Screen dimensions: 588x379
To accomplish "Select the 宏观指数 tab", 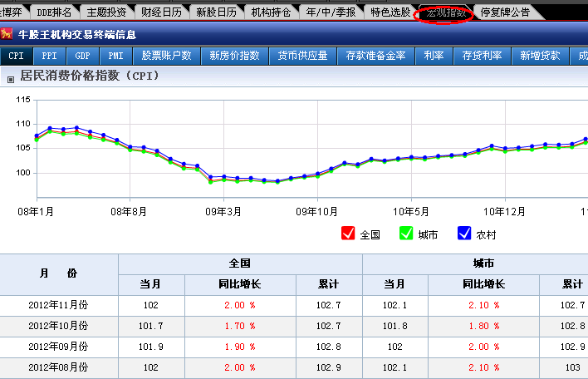I will point(446,13).
